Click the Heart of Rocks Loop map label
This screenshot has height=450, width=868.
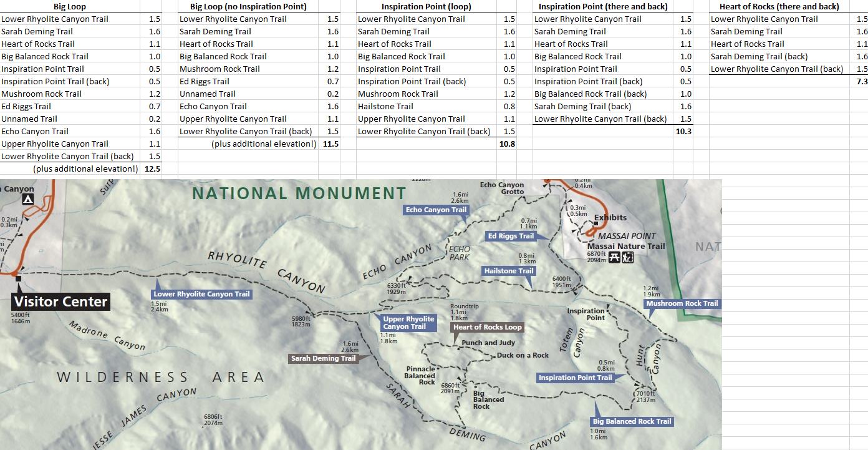[487, 327]
